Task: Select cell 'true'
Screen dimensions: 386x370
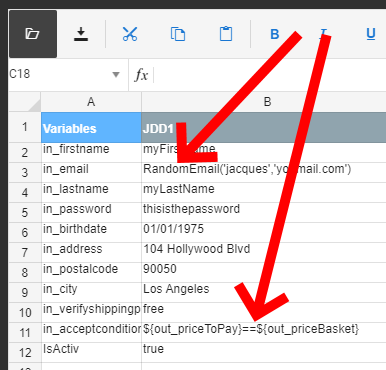Action: click(x=264, y=353)
